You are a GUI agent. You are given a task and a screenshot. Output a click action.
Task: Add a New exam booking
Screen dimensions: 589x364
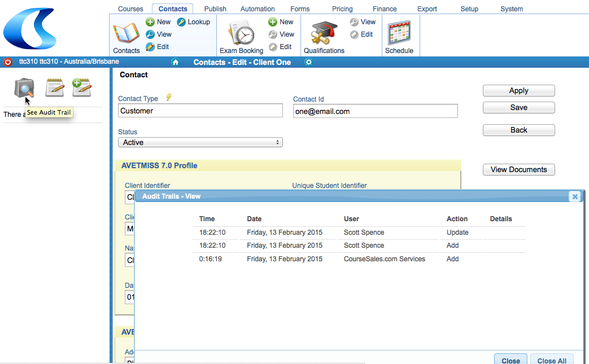point(281,22)
